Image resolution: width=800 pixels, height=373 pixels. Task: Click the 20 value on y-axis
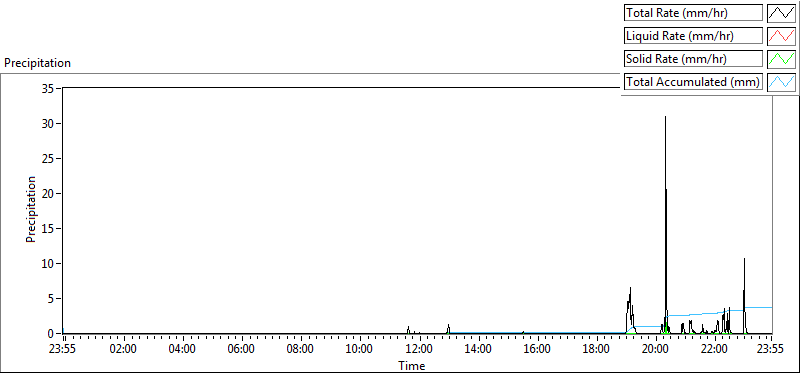pos(48,193)
